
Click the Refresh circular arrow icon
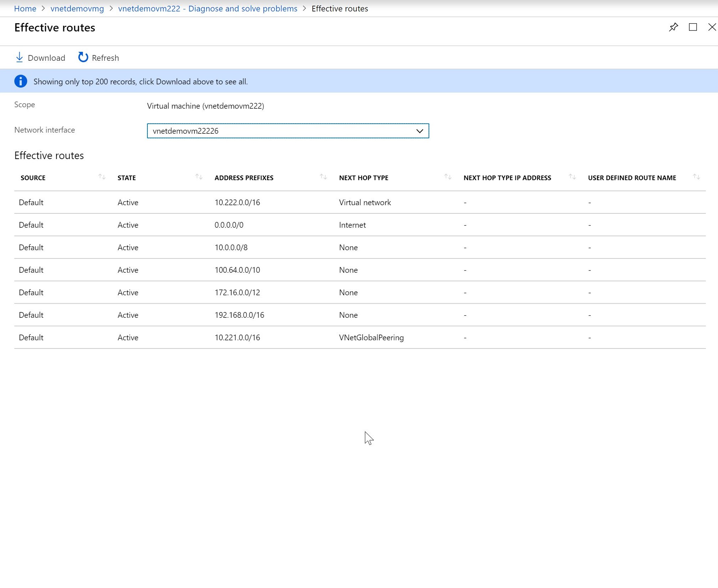pyautogui.click(x=83, y=57)
